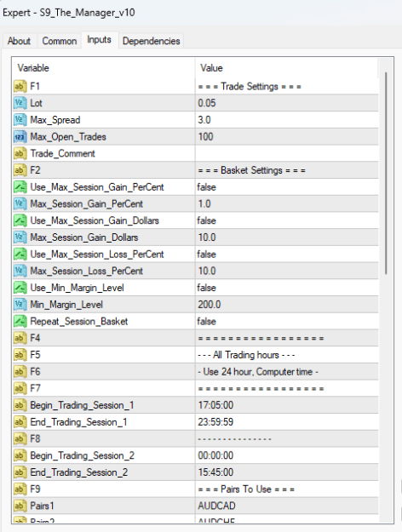Click the string icon beside Trade_Comment
Screen dimensions: 402x532
[20, 153]
